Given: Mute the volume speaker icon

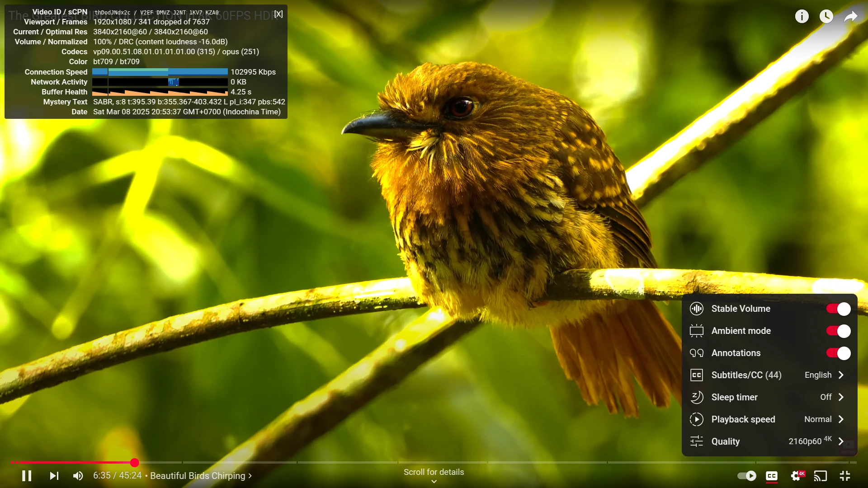Looking at the screenshot, I should (x=78, y=476).
